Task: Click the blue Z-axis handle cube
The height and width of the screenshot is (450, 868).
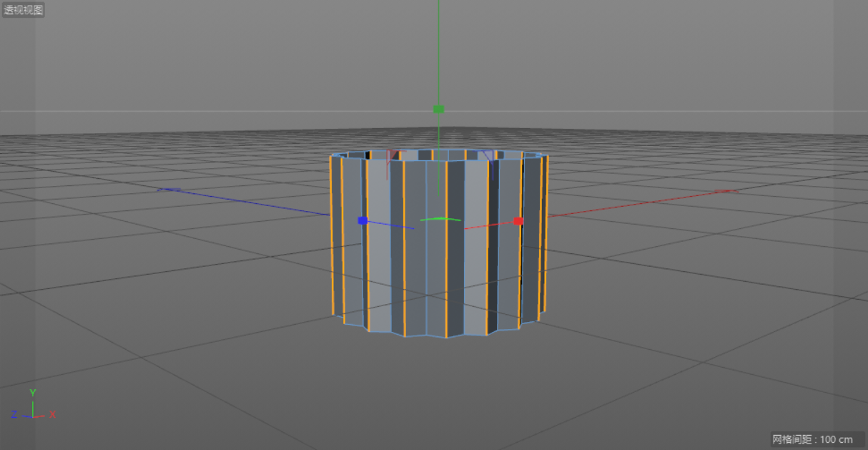Action: 363,221
